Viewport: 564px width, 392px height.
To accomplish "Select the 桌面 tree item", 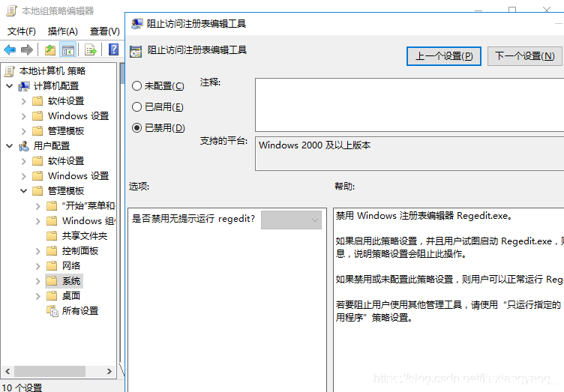I will pos(71,296).
